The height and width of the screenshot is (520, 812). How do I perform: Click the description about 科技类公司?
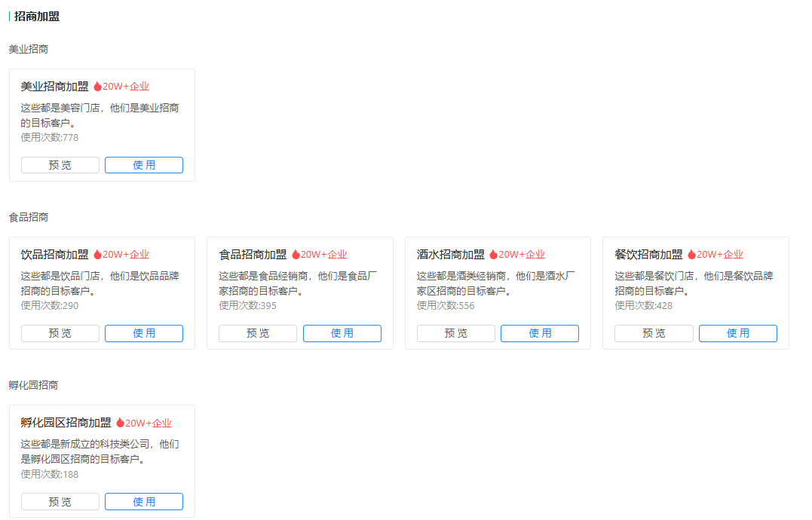point(100,451)
